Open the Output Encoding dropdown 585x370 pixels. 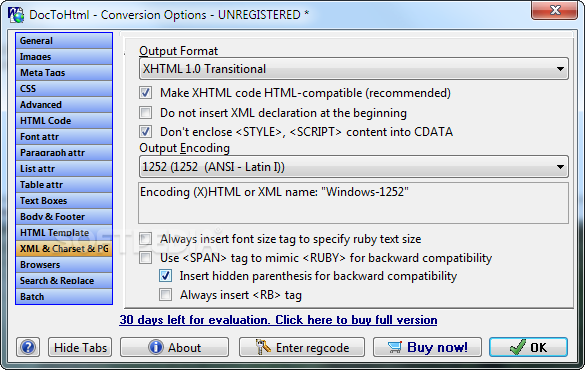[x=354, y=167]
